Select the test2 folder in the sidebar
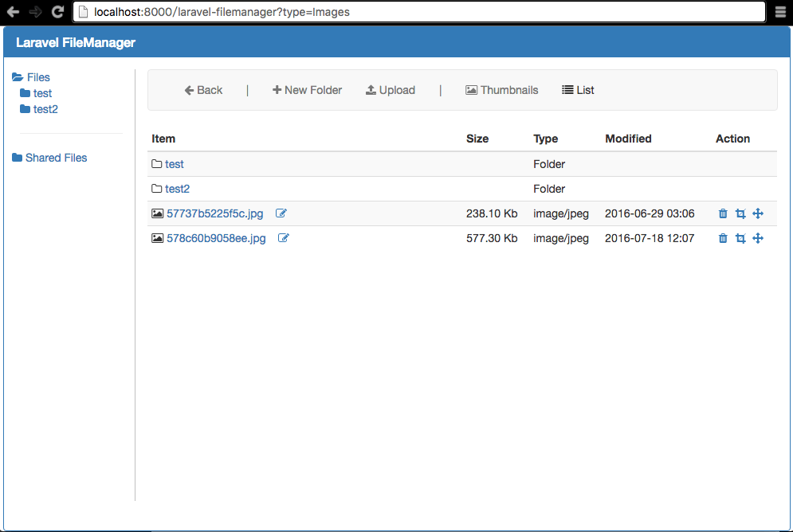793x532 pixels. (x=45, y=109)
